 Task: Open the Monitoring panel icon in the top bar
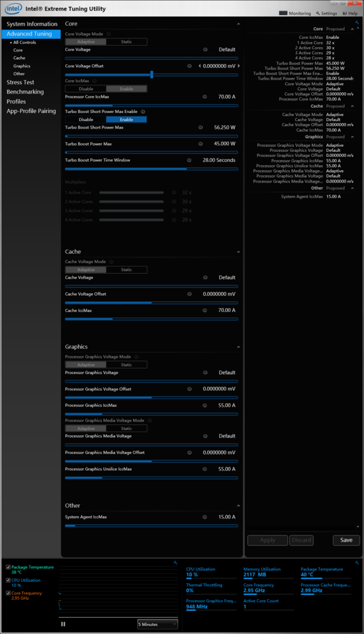[x=283, y=13]
